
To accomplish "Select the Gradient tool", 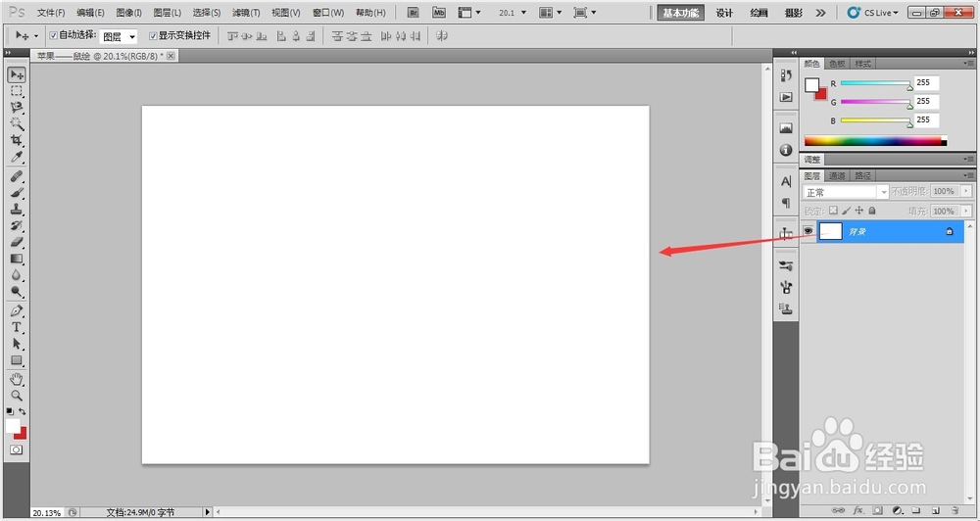I will pyautogui.click(x=17, y=259).
